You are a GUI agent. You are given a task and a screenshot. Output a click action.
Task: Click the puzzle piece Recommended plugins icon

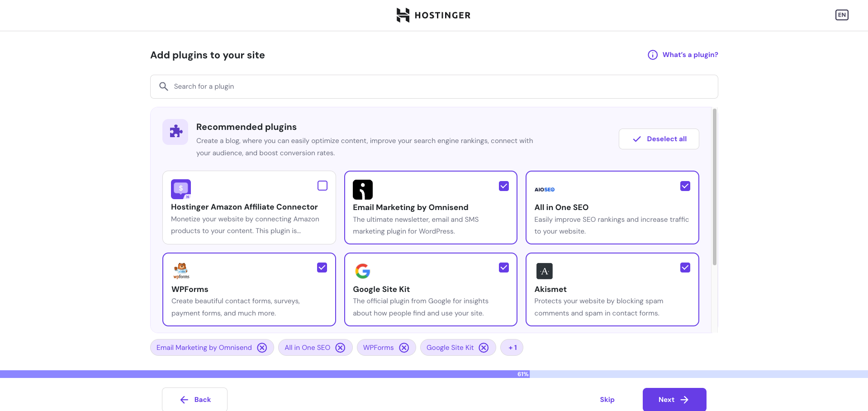tap(175, 132)
